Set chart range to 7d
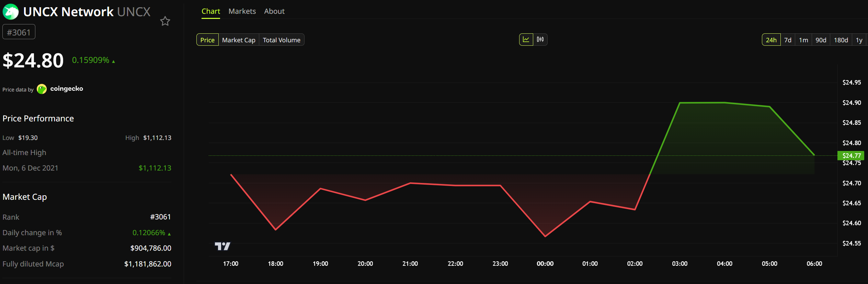The height and width of the screenshot is (284, 868). click(x=788, y=40)
